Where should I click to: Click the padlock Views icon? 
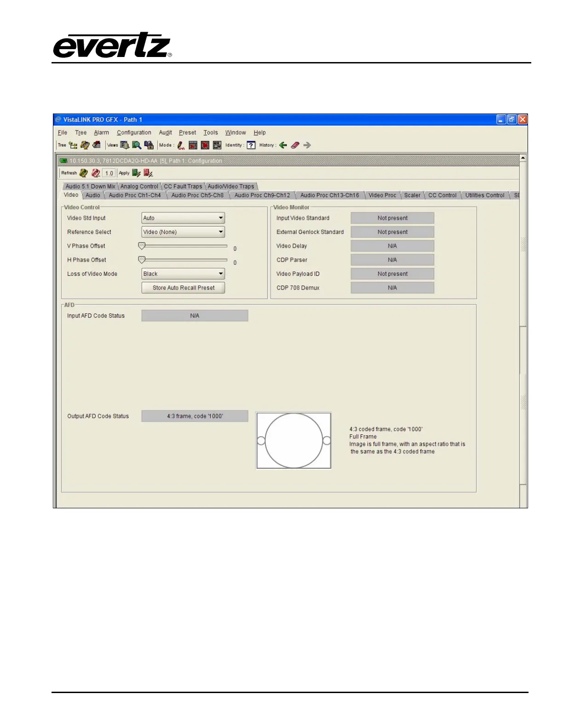click(x=149, y=145)
